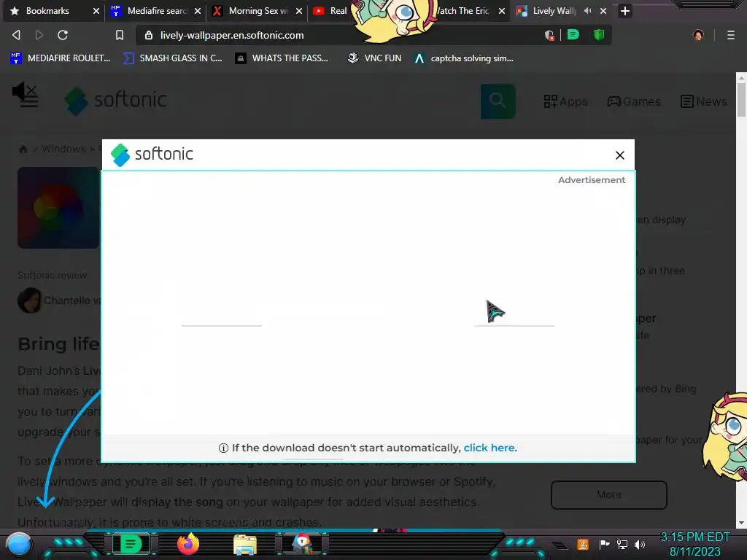
Task: Click the Java tray icon
Action: (x=583, y=544)
